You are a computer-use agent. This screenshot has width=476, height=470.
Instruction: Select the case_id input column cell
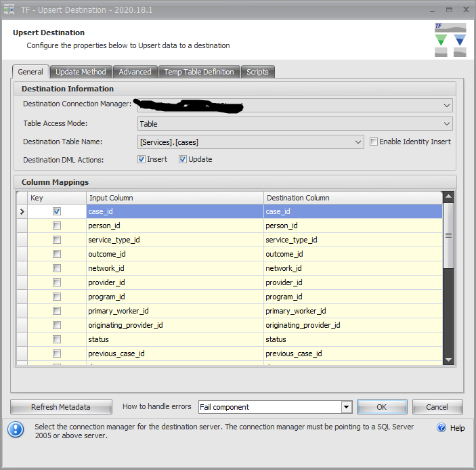click(175, 211)
